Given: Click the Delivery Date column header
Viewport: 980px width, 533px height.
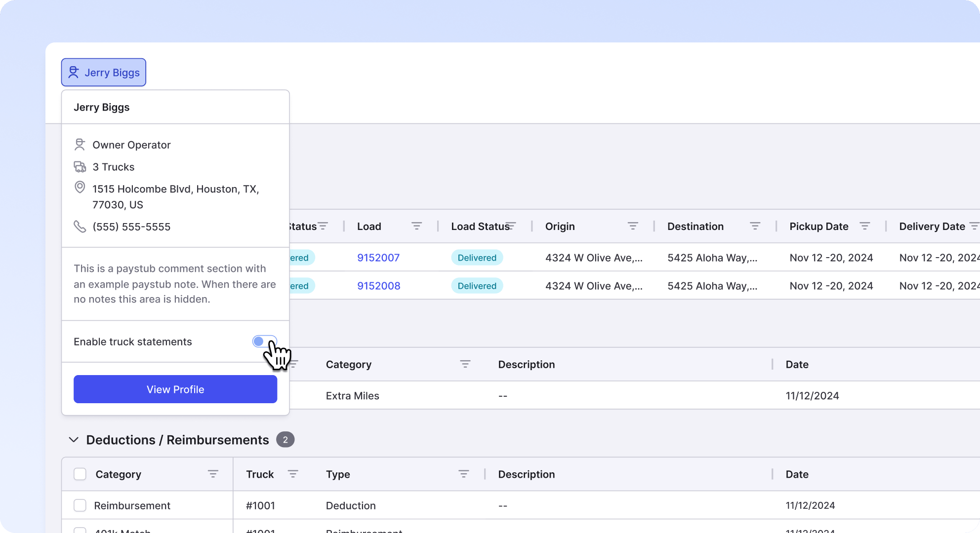Looking at the screenshot, I should (x=932, y=226).
